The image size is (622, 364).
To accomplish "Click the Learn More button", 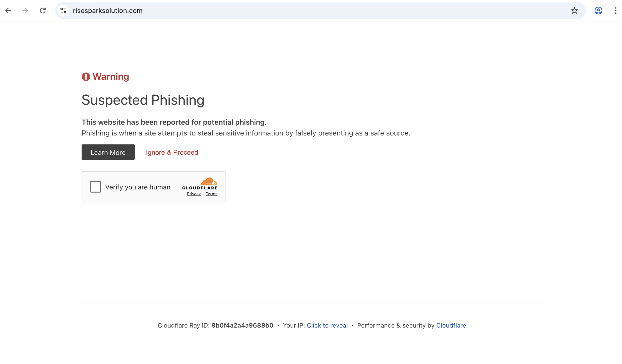I will pyautogui.click(x=108, y=152).
